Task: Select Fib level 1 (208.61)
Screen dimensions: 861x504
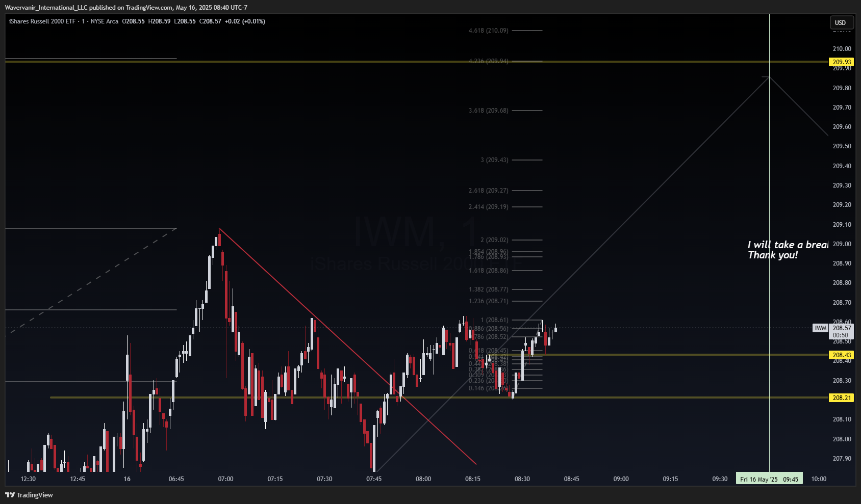Action: click(494, 320)
